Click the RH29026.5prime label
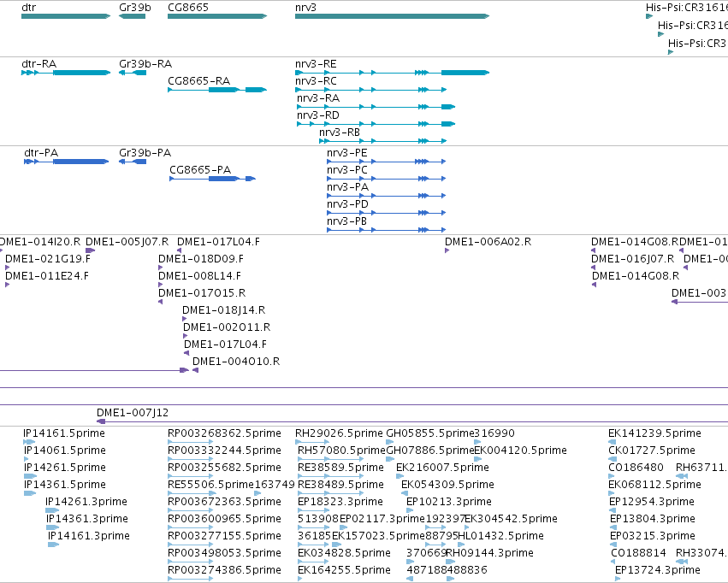The height and width of the screenshot is (583, 728). pyautogui.click(x=340, y=433)
